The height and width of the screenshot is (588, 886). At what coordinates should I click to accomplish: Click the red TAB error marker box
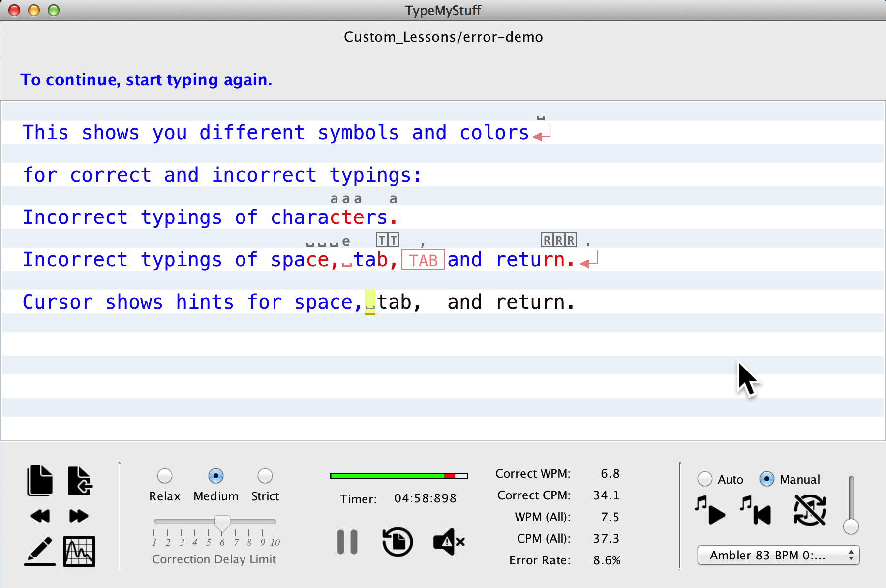point(423,260)
